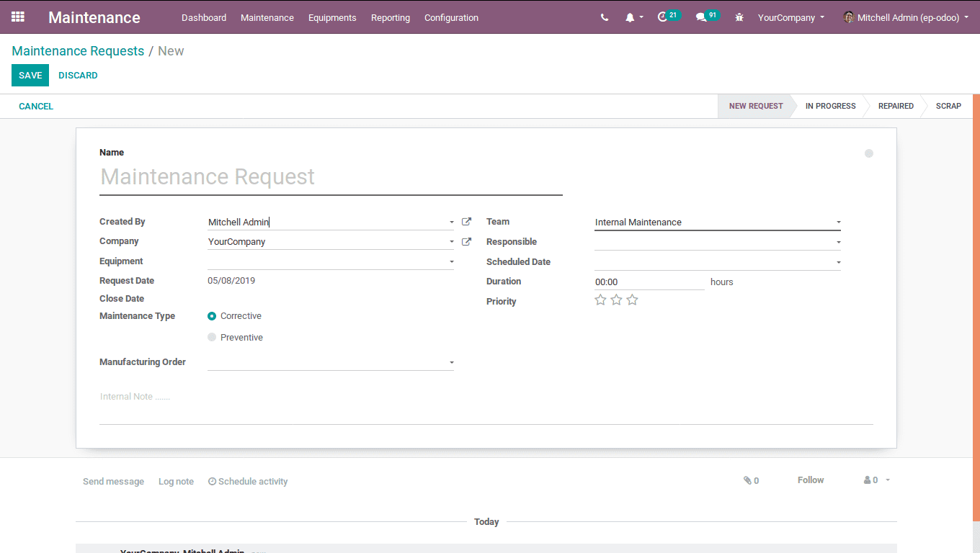Open the notification bell icon
This screenshot has height=553, width=980.
tap(630, 18)
